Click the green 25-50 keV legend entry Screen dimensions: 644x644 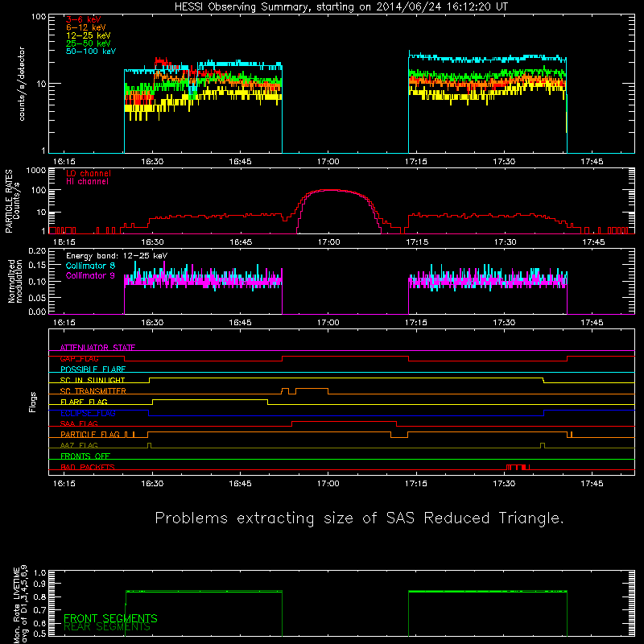tap(89, 43)
